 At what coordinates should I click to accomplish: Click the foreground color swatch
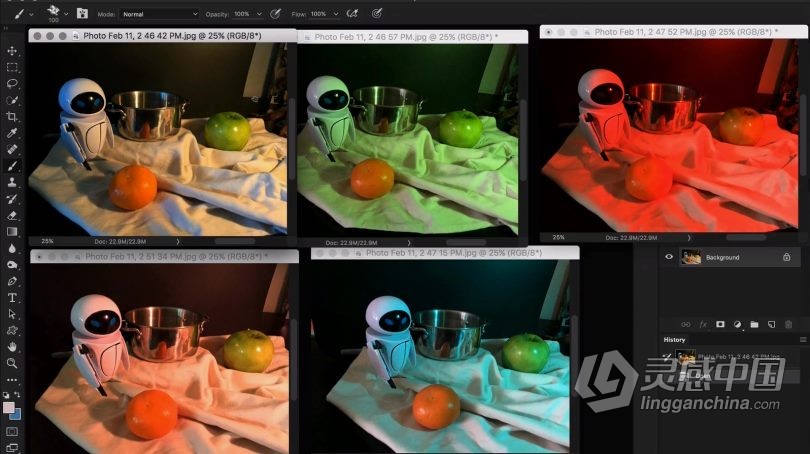[8, 408]
